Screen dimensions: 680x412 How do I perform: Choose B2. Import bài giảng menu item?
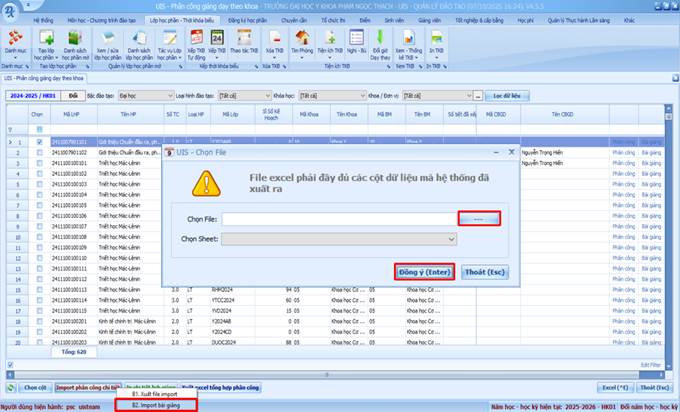click(156, 405)
